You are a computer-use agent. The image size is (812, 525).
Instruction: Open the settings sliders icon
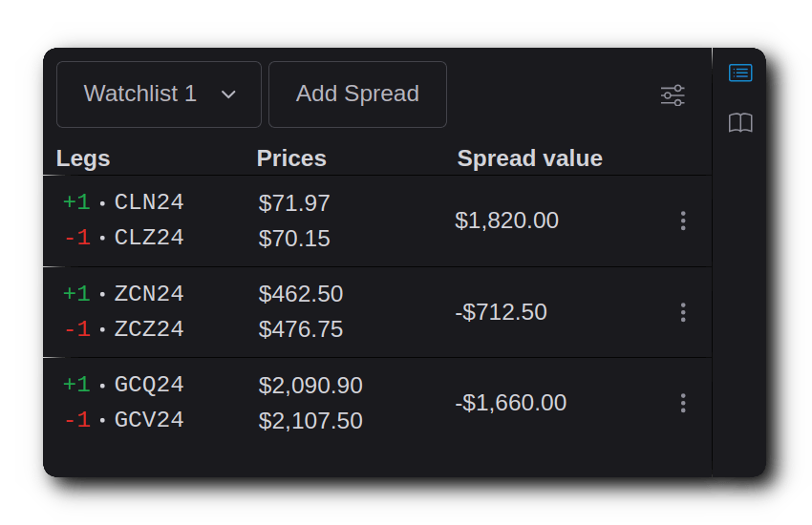click(x=673, y=95)
